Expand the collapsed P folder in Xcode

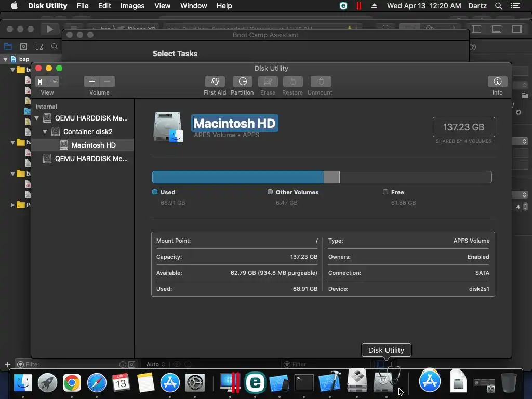click(x=12, y=205)
